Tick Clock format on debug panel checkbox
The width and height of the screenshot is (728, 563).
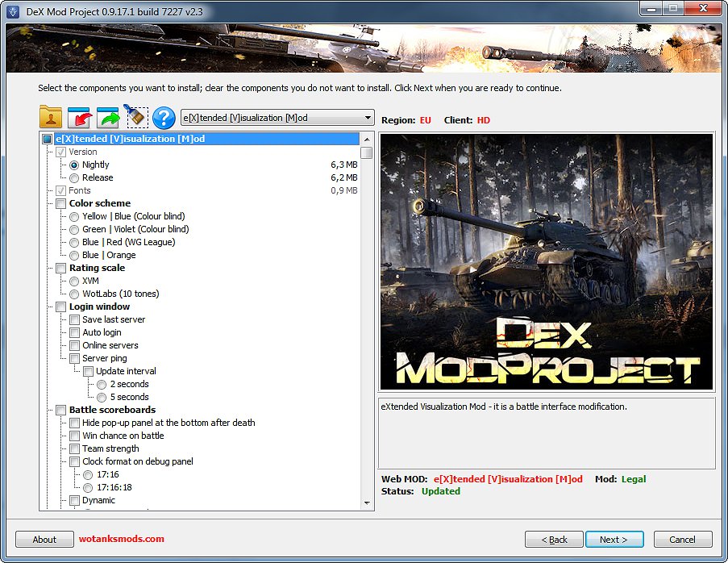coord(74,461)
